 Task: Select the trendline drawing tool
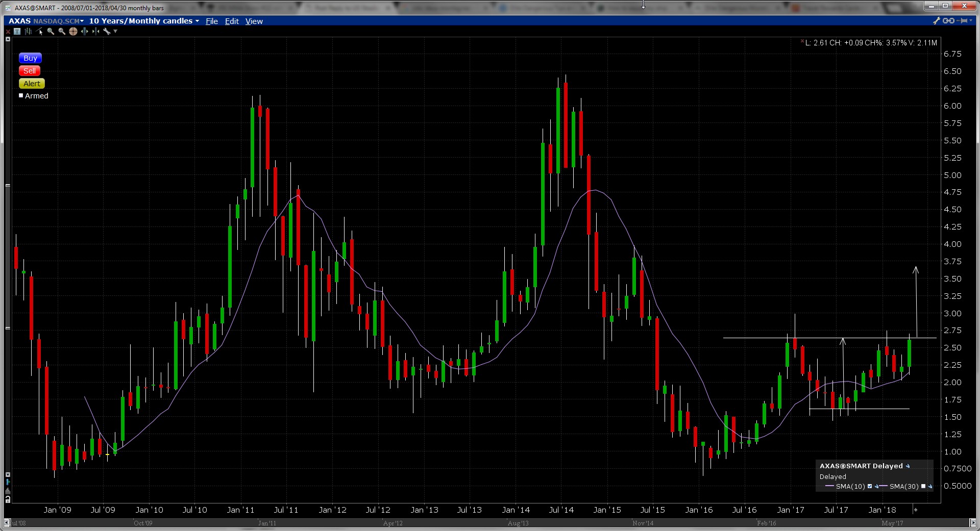[39, 31]
